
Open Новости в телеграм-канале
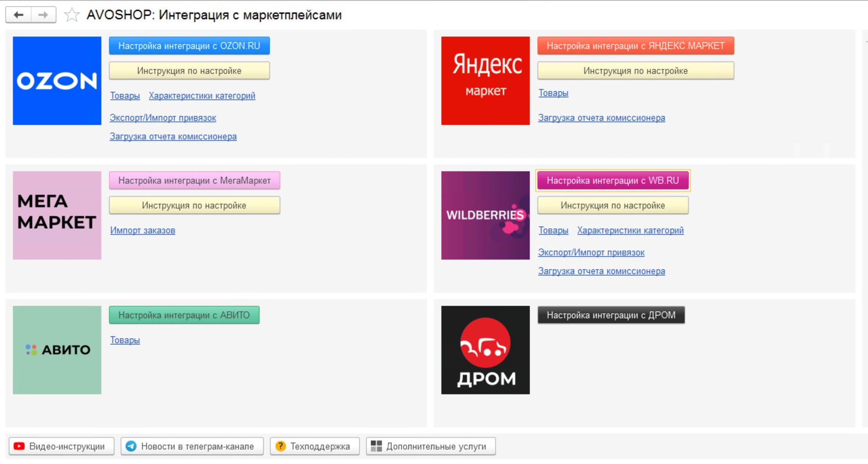click(x=192, y=446)
